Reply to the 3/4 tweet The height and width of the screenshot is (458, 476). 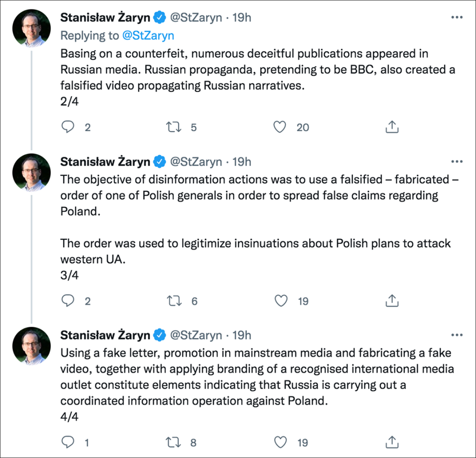[68, 301]
